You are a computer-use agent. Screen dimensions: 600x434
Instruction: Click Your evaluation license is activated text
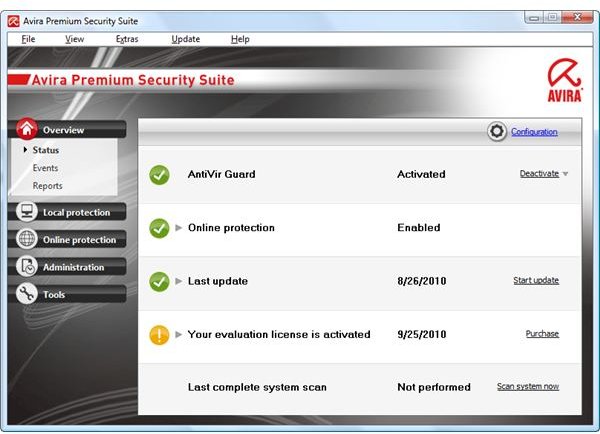point(279,334)
